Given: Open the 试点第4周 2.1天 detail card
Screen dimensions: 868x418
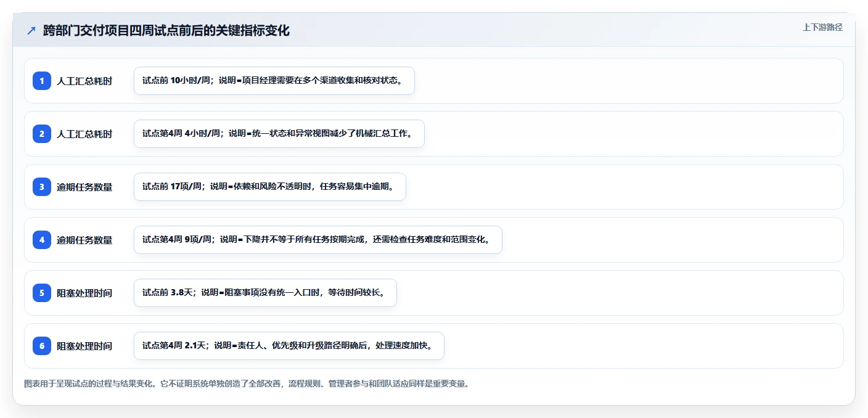Looking at the screenshot, I should [289, 346].
